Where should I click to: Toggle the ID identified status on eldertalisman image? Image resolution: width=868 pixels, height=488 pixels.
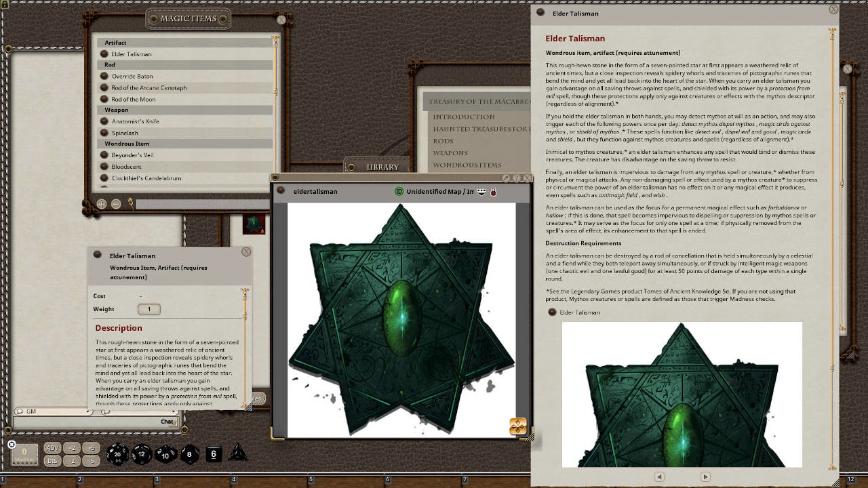point(399,192)
